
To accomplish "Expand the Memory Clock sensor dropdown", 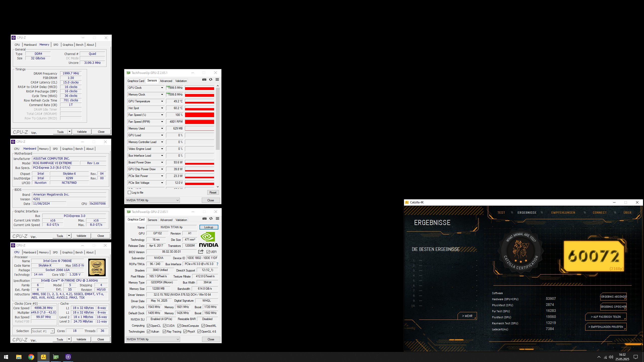I will pyautogui.click(x=162, y=95).
